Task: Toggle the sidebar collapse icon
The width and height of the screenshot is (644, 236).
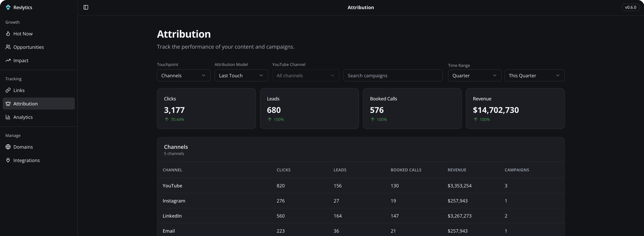Action: (x=86, y=7)
